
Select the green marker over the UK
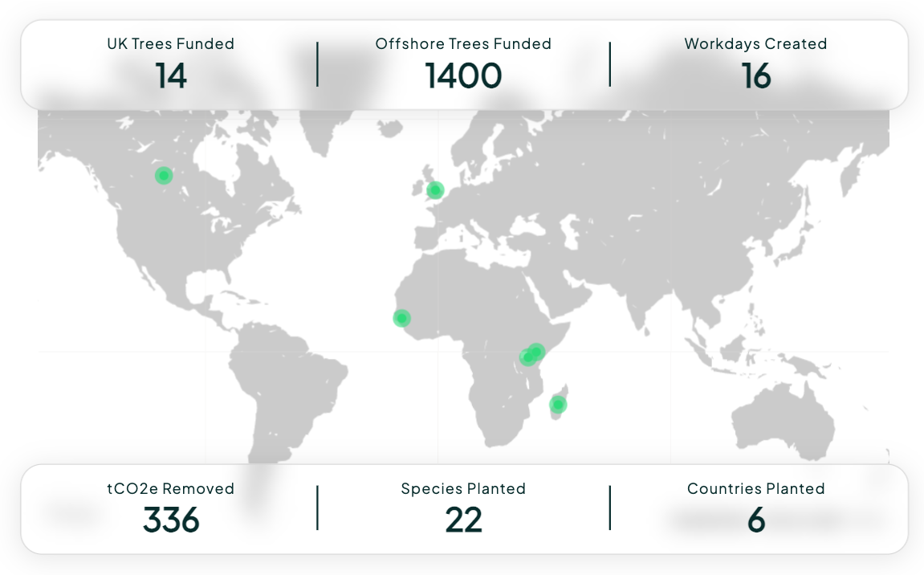[x=435, y=190]
